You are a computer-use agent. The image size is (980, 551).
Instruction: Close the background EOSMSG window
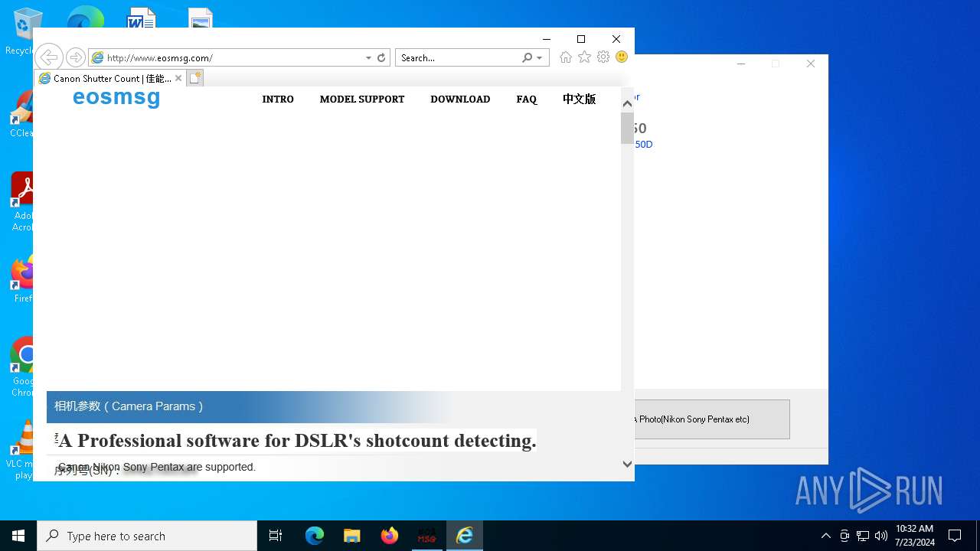(x=811, y=64)
